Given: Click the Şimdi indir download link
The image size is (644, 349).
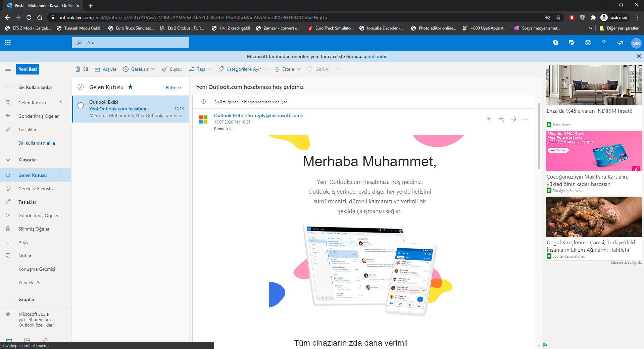Looking at the screenshot, I should click(375, 56).
